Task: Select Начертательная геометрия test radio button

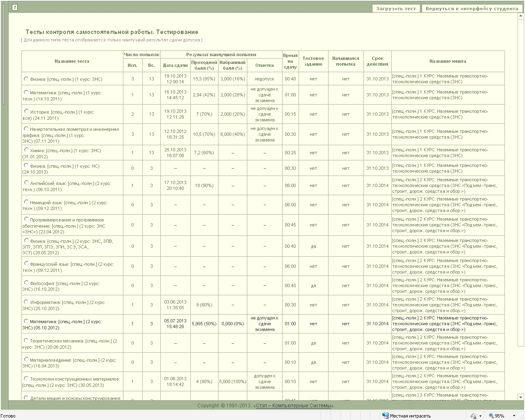Action: point(26,129)
